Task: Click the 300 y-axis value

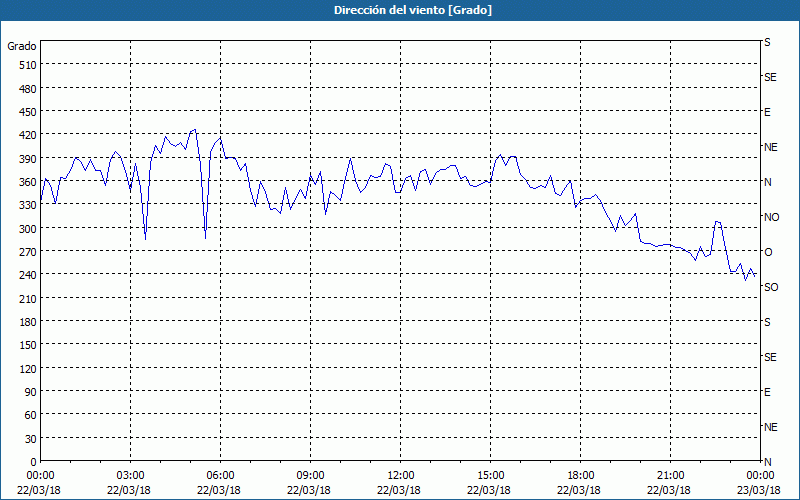Action: click(28, 229)
